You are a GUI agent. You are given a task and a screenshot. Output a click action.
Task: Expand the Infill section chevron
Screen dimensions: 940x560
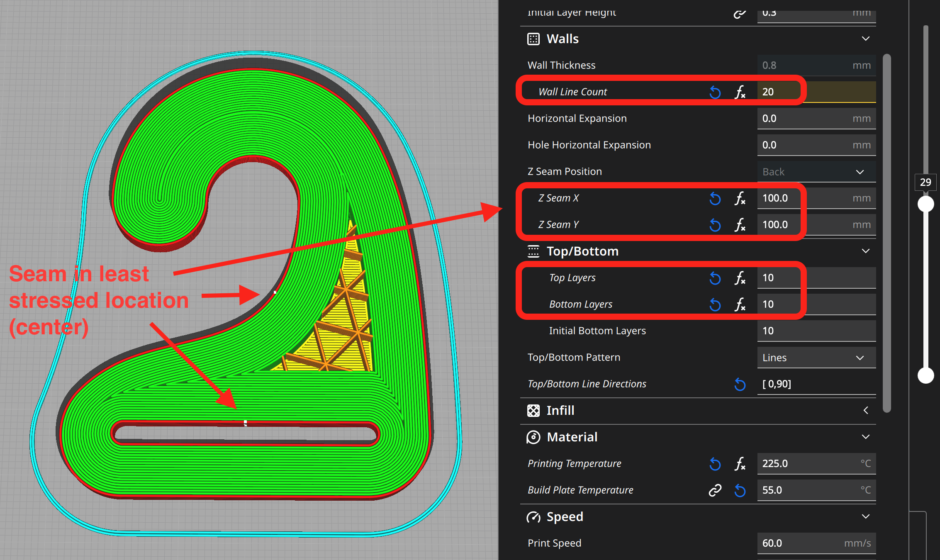[x=866, y=410]
